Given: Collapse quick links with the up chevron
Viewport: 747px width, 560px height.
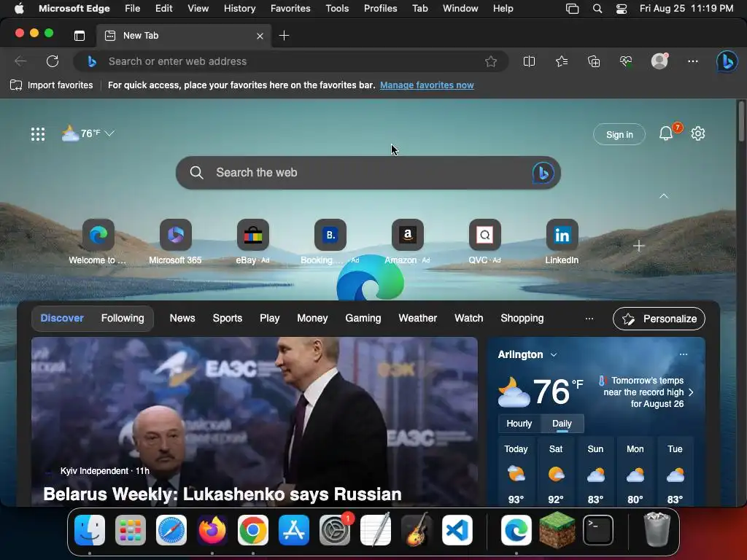Looking at the screenshot, I should tap(664, 196).
